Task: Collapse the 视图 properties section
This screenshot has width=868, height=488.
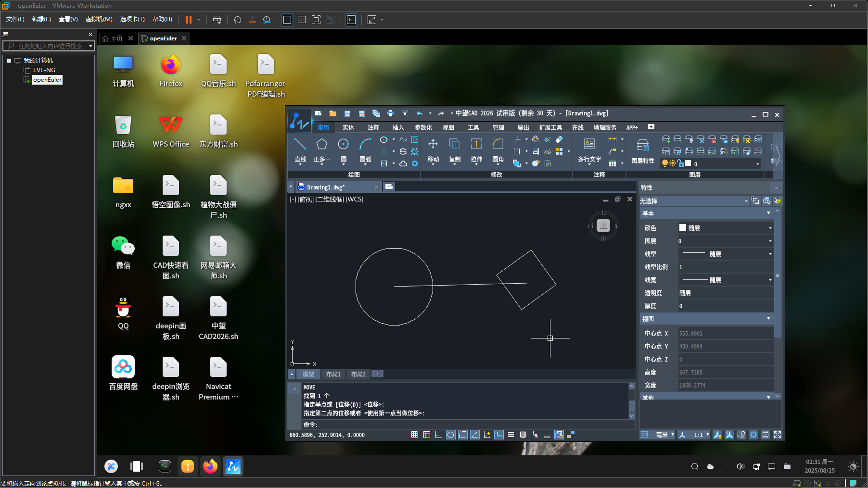Action: tap(768, 318)
